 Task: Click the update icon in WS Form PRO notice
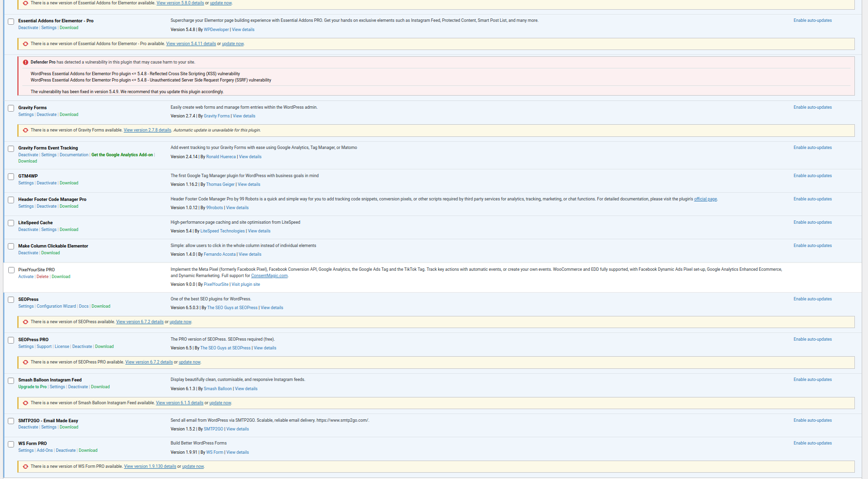26,466
